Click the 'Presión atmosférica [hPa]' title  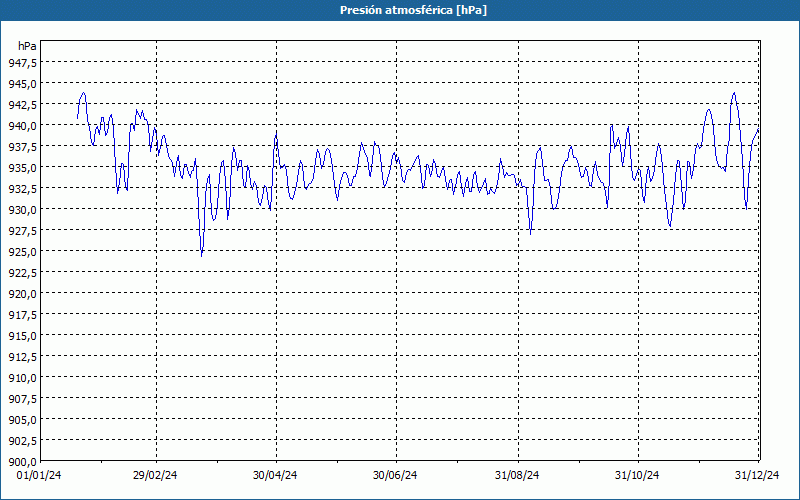click(413, 10)
